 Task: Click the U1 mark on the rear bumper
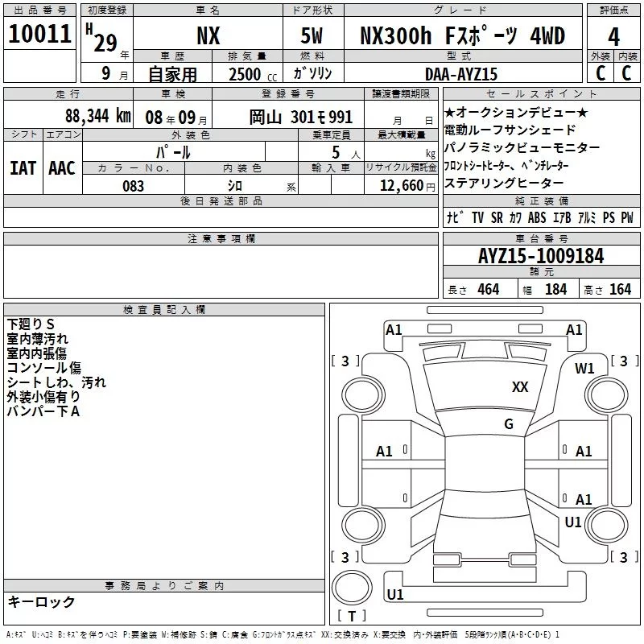[395, 594]
